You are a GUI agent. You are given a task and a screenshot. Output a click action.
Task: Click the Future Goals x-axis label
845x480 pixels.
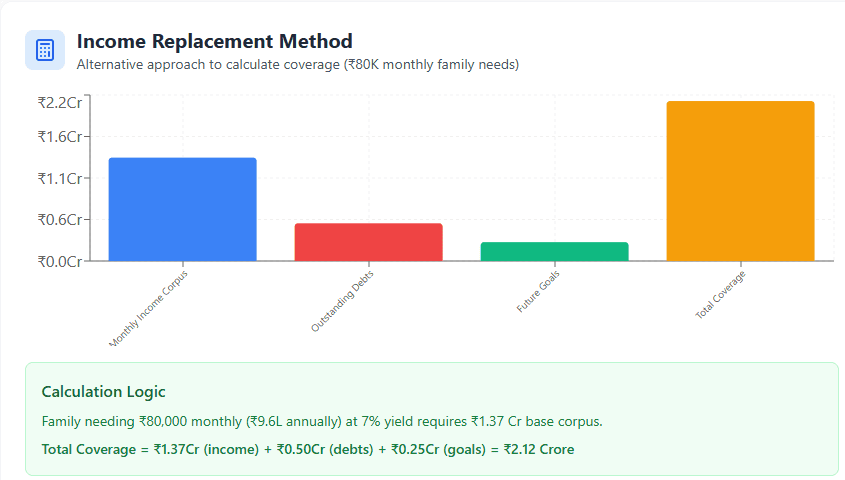tap(538, 291)
